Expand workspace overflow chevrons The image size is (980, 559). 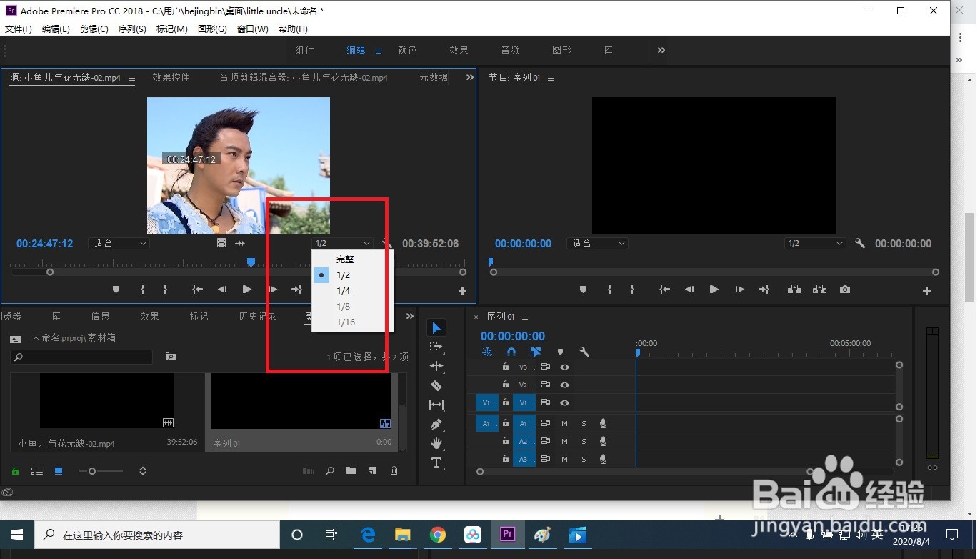click(661, 50)
